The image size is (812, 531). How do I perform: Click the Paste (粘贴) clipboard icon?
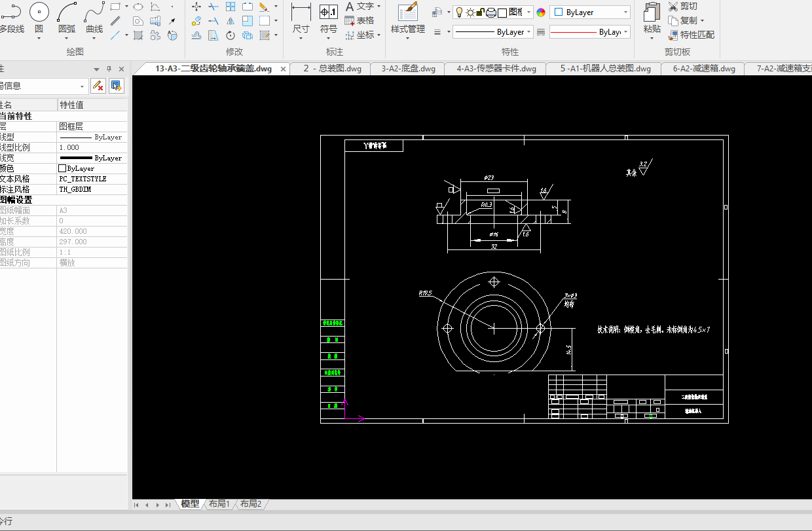(652, 12)
